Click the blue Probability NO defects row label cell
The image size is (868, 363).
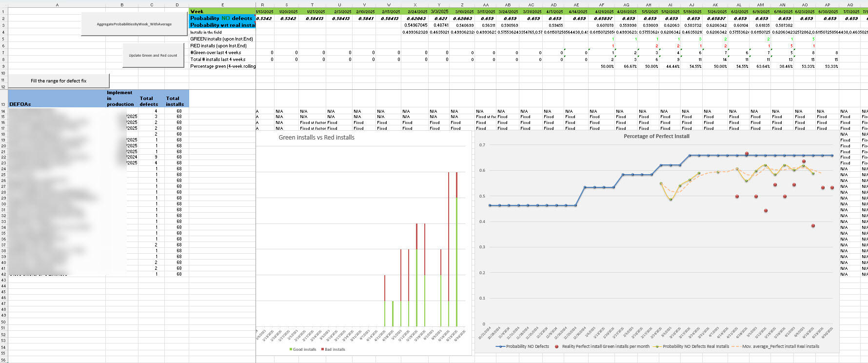(222, 18)
